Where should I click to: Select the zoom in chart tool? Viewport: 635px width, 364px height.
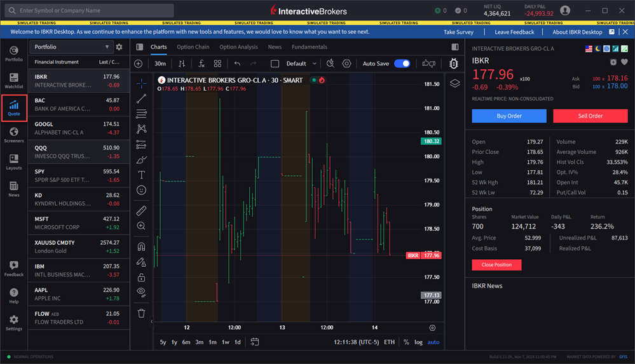(x=141, y=226)
